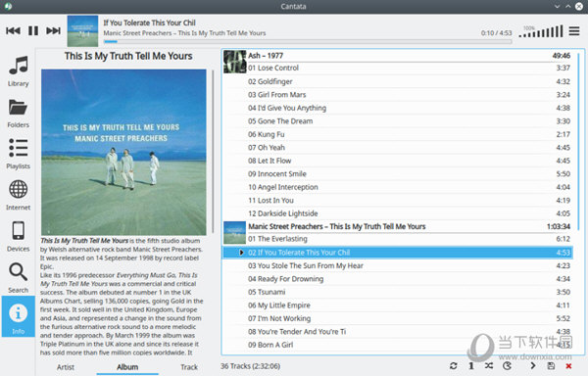Select track 09 Innocent Smile
The image size is (588, 376).
pyautogui.click(x=398, y=173)
